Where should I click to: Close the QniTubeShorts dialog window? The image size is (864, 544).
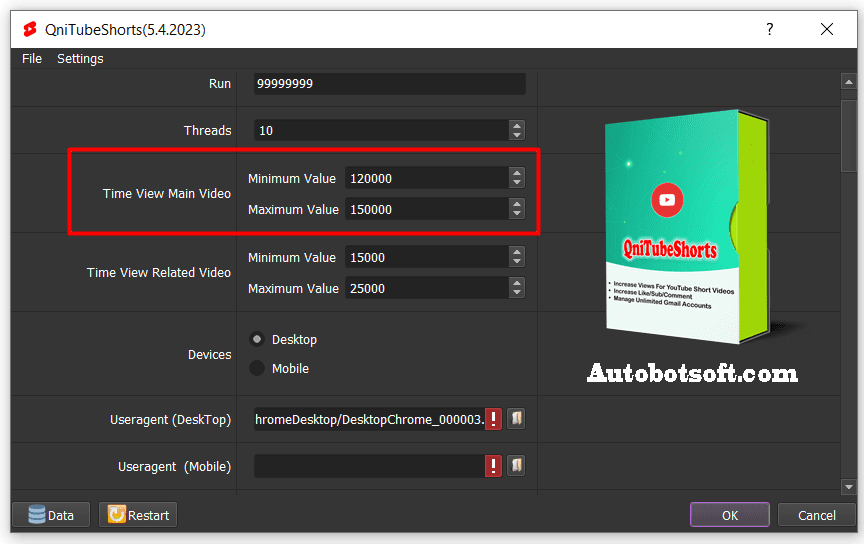827,29
